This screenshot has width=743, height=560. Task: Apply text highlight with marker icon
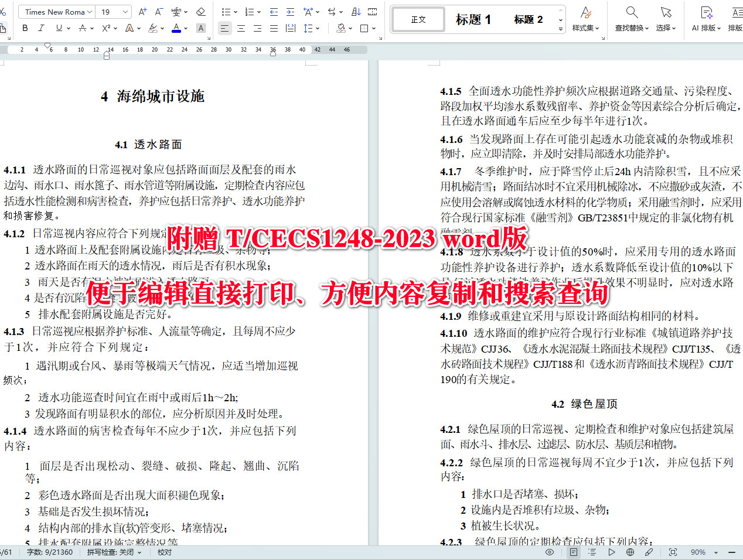(153, 28)
